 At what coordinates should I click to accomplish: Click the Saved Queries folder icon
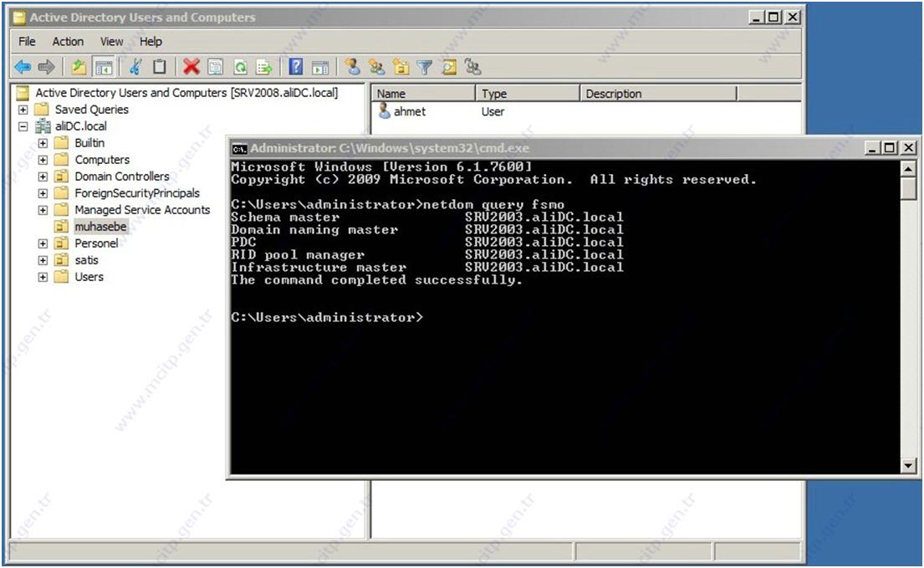[41, 110]
